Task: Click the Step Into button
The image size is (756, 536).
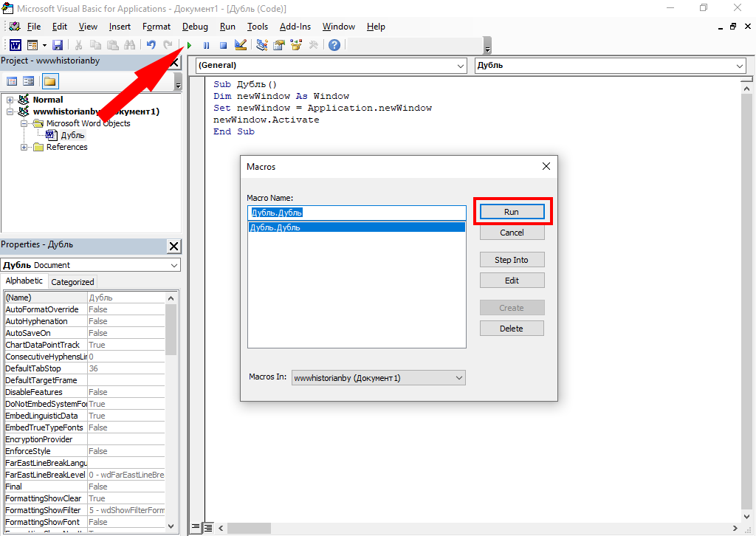Action: coord(512,260)
